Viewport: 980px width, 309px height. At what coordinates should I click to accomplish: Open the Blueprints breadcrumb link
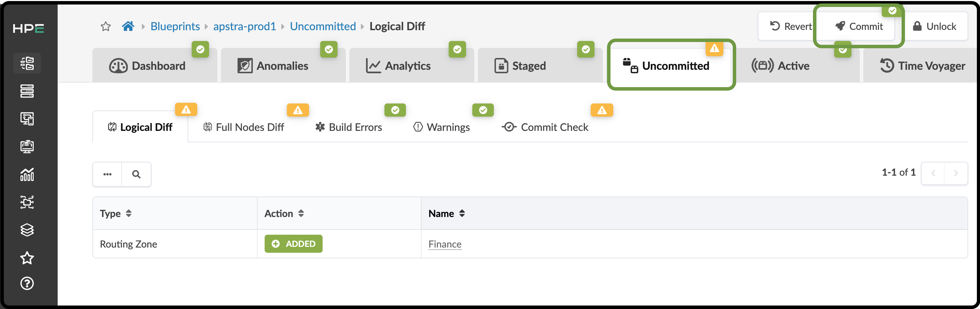tap(175, 26)
